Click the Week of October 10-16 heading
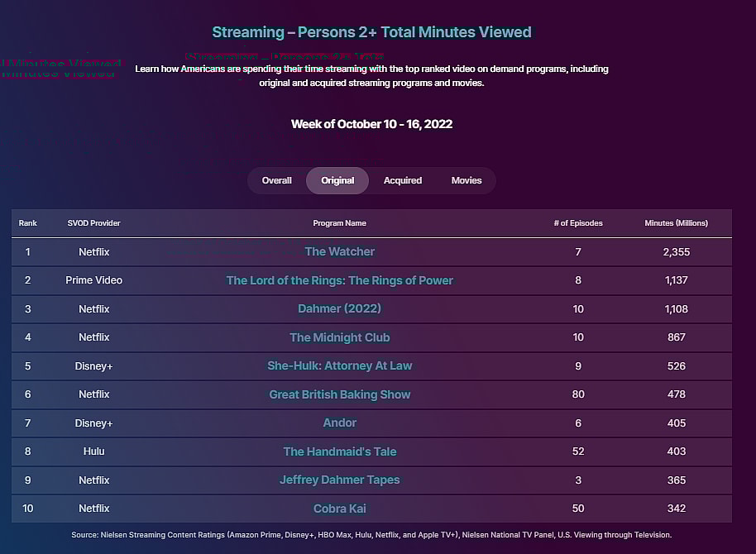 tap(371, 124)
